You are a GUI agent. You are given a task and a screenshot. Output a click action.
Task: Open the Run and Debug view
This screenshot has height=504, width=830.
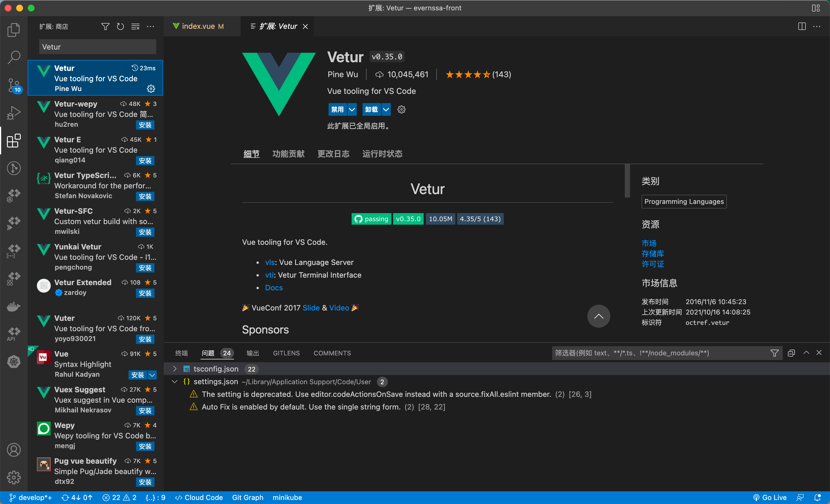coord(14,112)
